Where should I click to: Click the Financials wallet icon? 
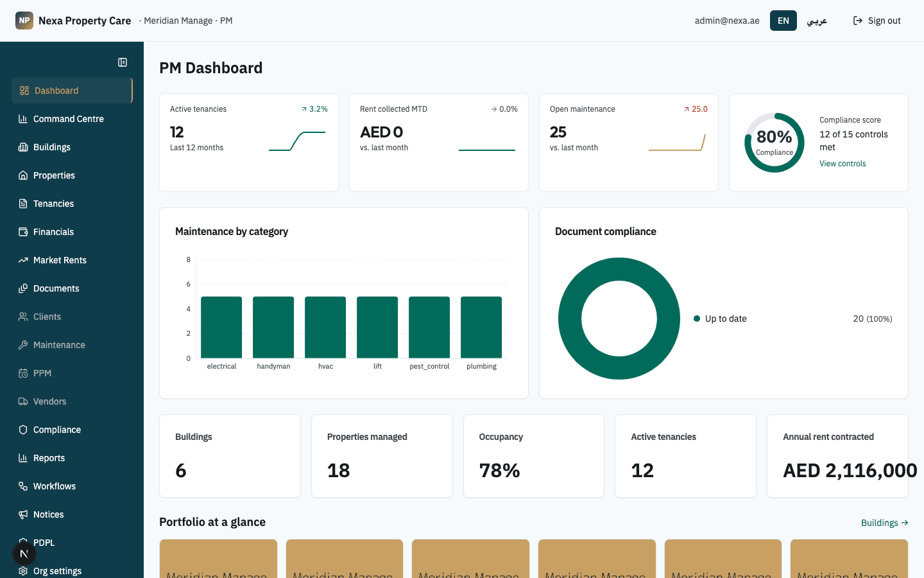pyautogui.click(x=23, y=232)
